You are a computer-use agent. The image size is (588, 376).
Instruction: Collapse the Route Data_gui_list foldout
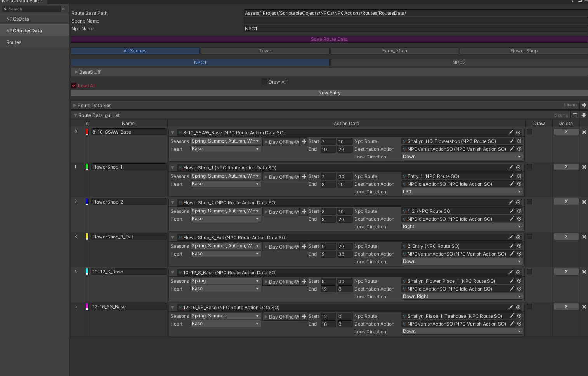[75, 115]
